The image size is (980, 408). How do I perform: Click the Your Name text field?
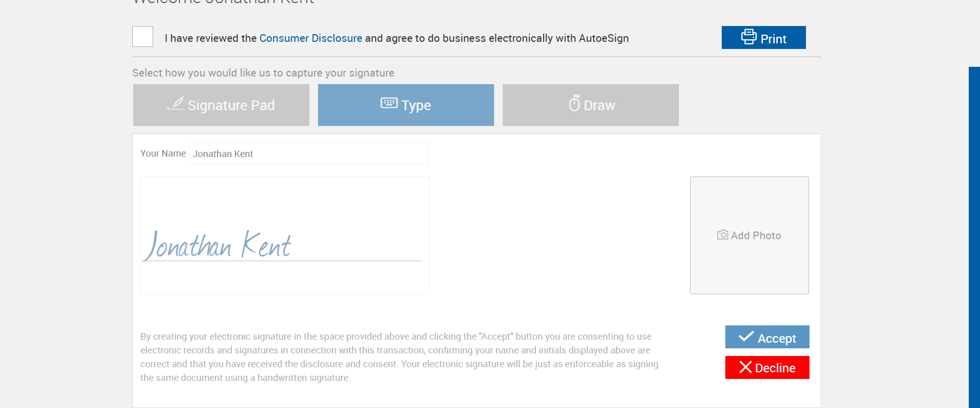[308, 154]
